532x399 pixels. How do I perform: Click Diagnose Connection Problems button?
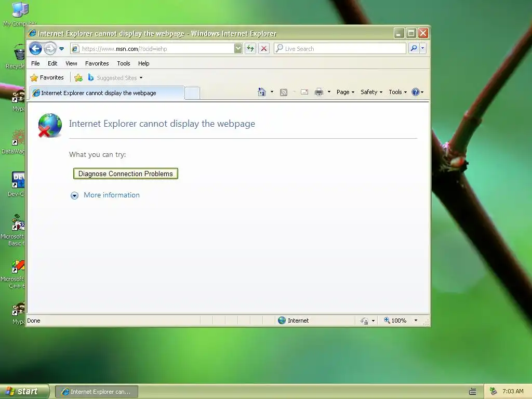tap(126, 174)
